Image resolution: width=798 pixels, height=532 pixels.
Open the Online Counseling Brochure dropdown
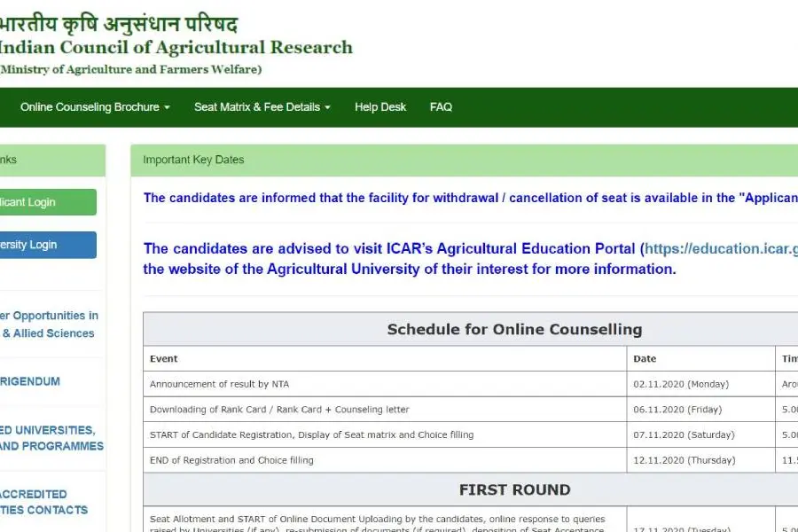pyautogui.click(x=95, y=107)
